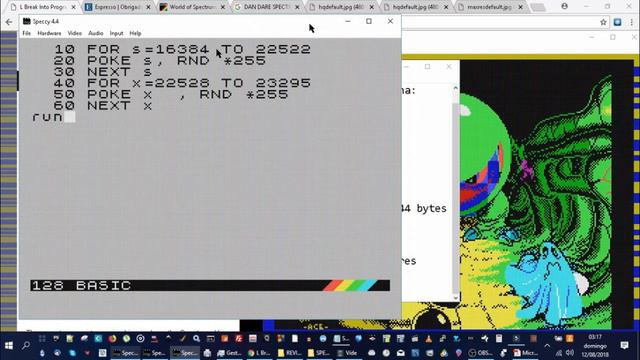Switch to the DAN DARE SPECTRUM search tab
640x360 pixels.
tap(267, 7)
